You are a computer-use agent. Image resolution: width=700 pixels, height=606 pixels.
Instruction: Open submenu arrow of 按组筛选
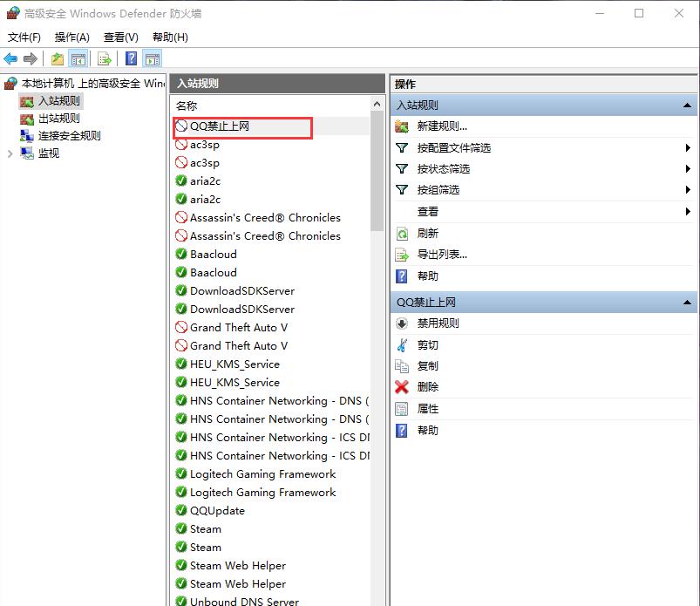point(688,190)
